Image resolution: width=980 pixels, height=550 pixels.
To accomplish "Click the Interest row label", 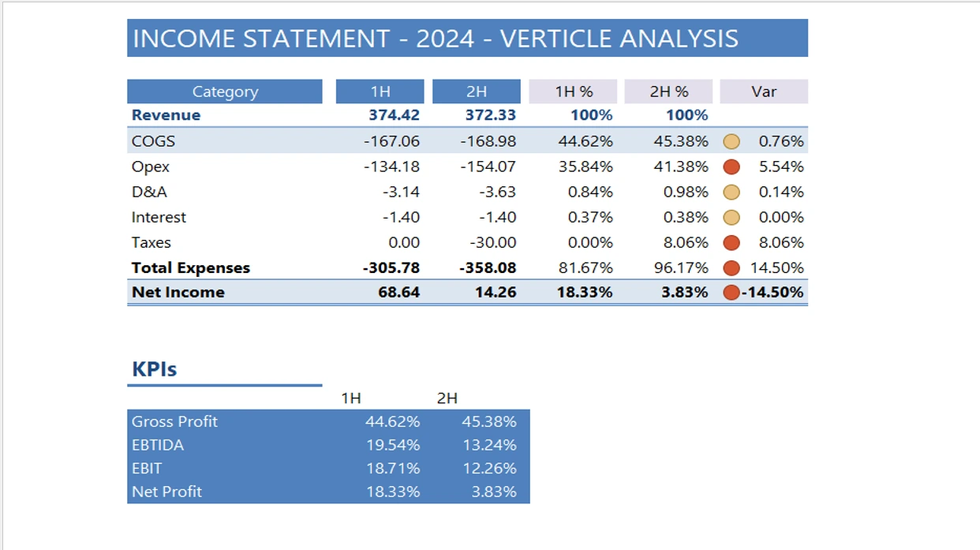I will pyautogui.click(x=159, y=218).
